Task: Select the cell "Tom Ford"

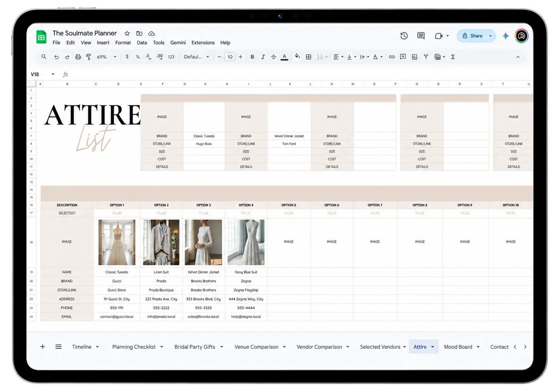Action: click(289, 144)
